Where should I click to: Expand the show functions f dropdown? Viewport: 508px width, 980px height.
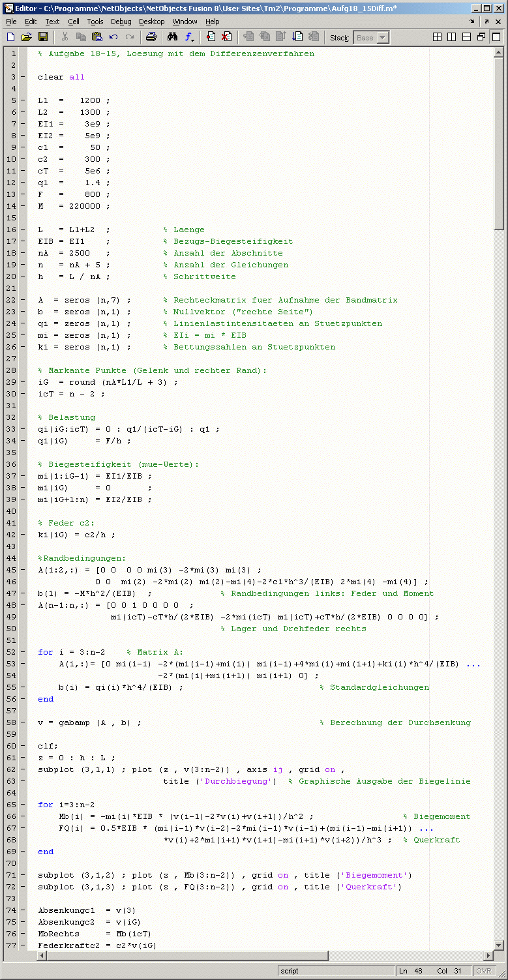tap(190, 37)
